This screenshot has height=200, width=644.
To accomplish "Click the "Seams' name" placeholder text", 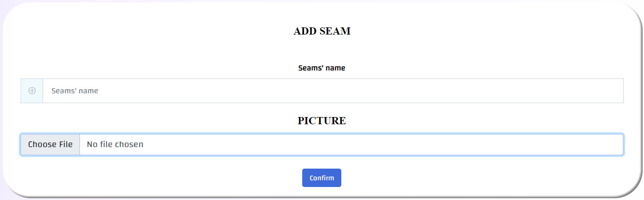I will point(75,91).
